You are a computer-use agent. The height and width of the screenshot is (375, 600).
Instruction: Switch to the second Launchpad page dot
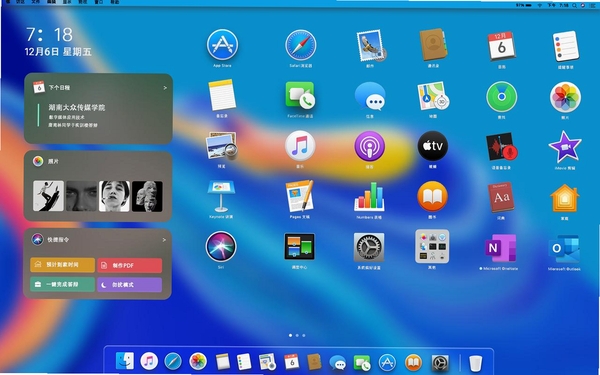point(297,336)
